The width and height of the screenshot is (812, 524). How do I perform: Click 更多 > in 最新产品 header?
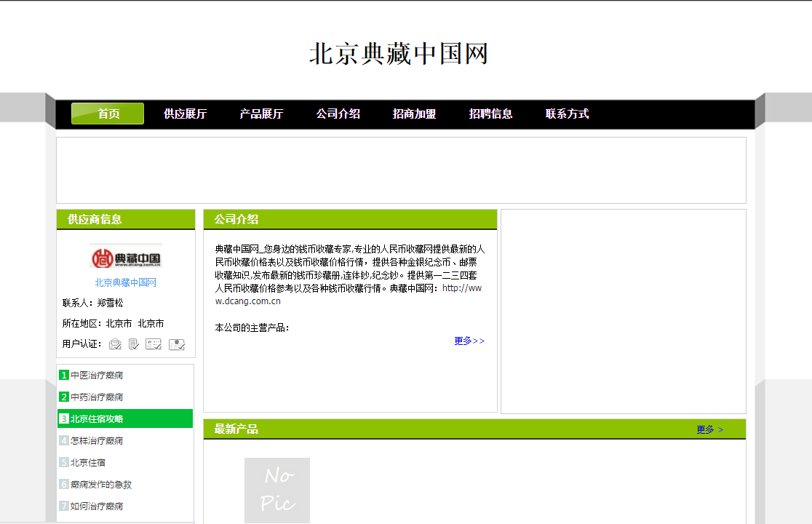tap(709, 429)
